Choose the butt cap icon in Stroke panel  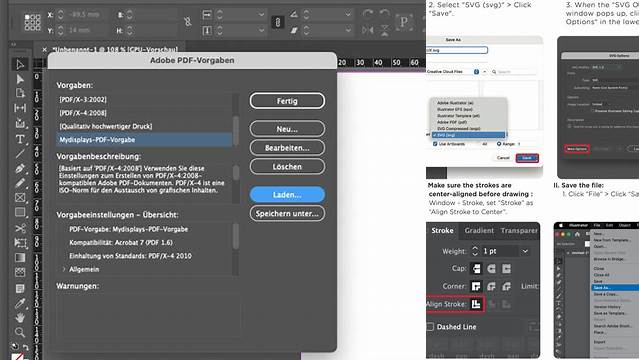pos(476,268)
